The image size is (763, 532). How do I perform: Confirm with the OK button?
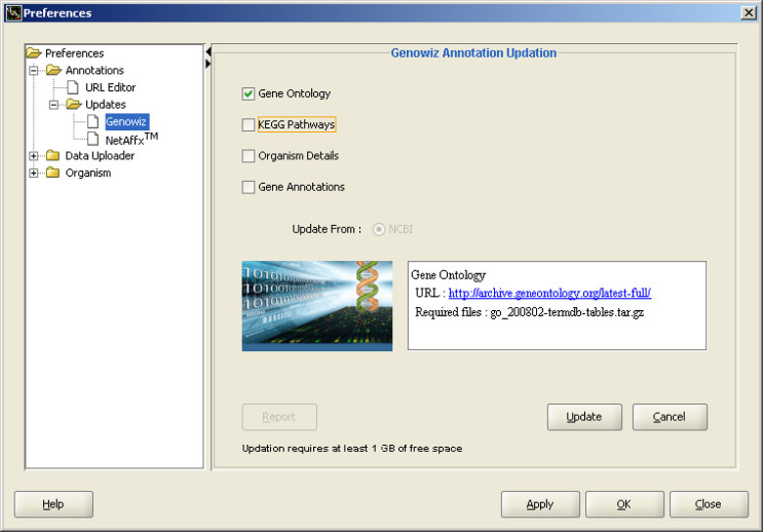pos(624,505)
